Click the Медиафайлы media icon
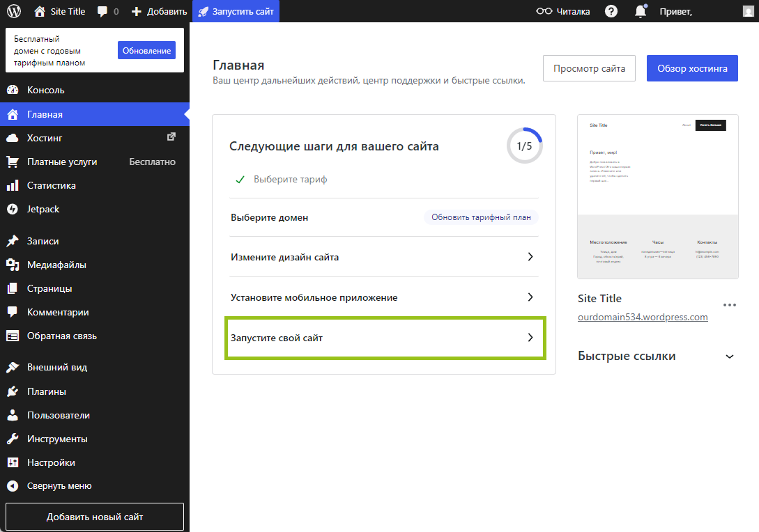759x532 pixels. 13,265
